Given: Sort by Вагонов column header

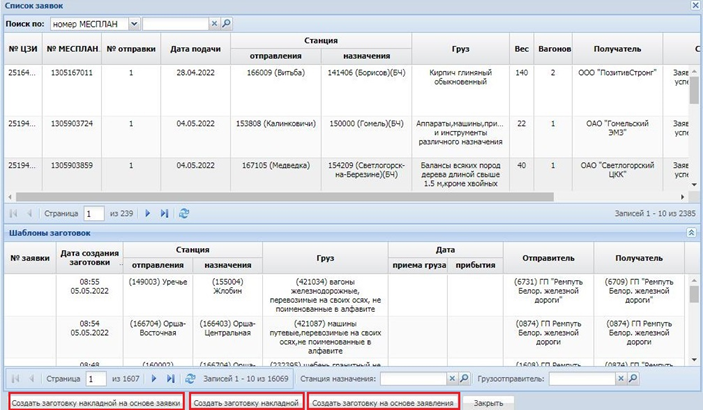Looking at the screenshot, I should coord(555,49).
